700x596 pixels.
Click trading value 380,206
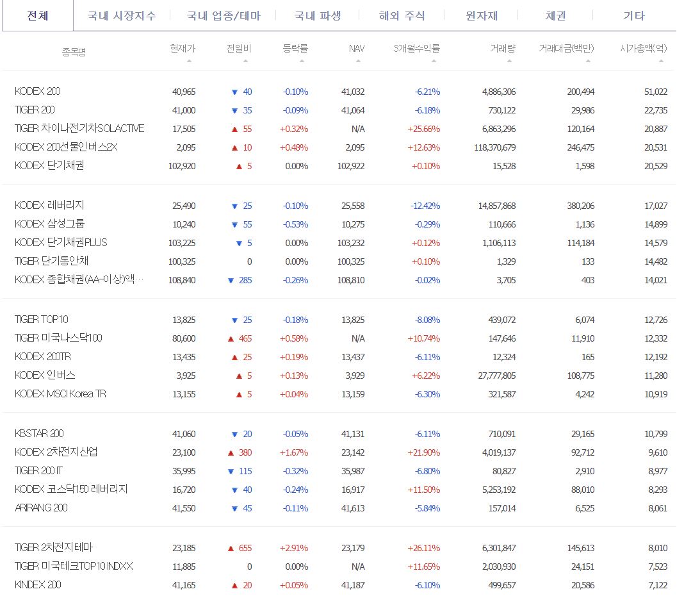pos(581,206)
